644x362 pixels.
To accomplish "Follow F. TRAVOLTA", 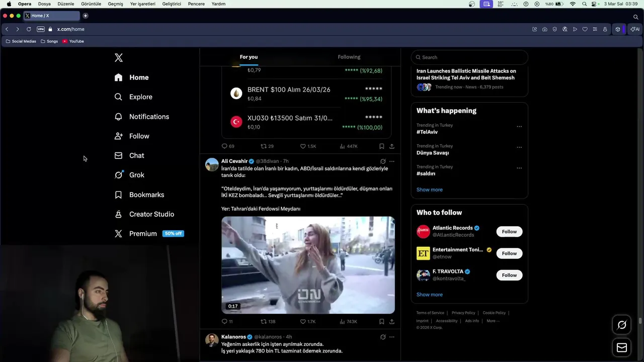I will (509, 275).
